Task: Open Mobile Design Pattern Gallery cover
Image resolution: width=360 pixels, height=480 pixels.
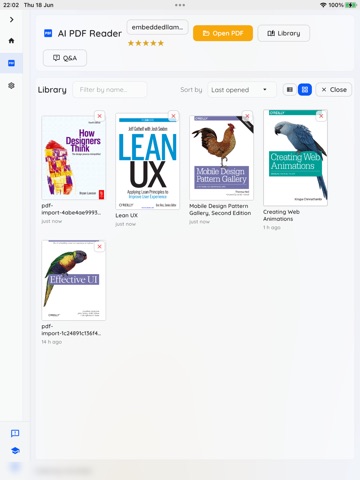Action: click(221, 158)
